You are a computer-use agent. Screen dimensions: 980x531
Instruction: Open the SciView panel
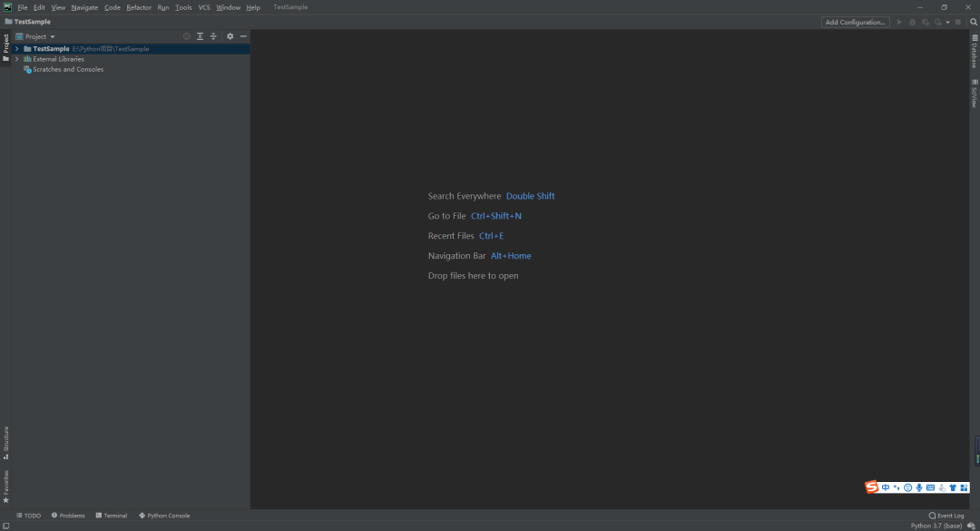[974, 91]
